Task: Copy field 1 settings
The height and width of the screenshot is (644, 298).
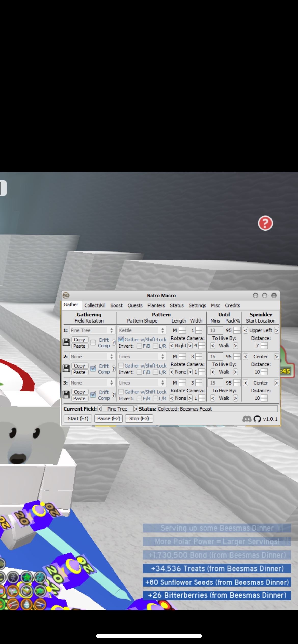Action: coord(79,340)
